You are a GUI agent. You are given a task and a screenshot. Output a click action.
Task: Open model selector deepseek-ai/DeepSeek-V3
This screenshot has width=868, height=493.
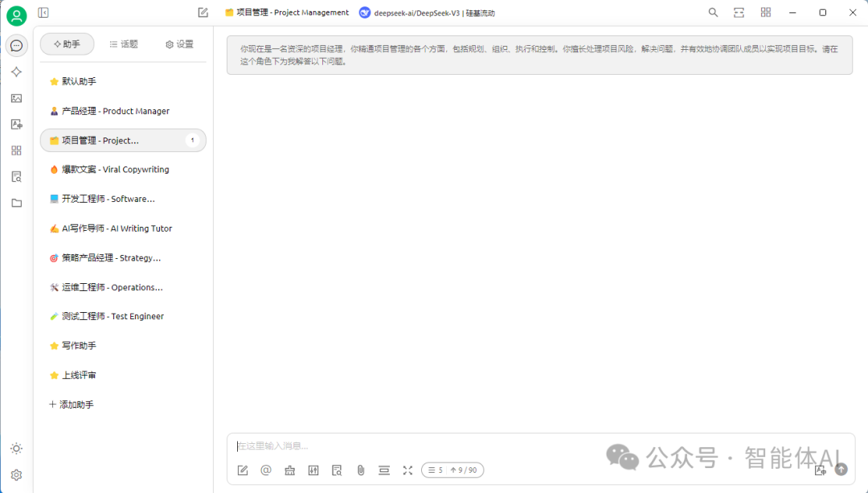[427, 13]
